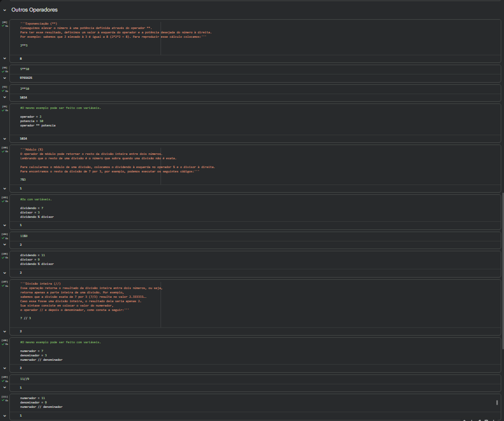Image resolution: width=504 pixels, height=421 pixels.
Task: Click run status checkmark of dividendo = 7 cell
Action: [3, 201]
